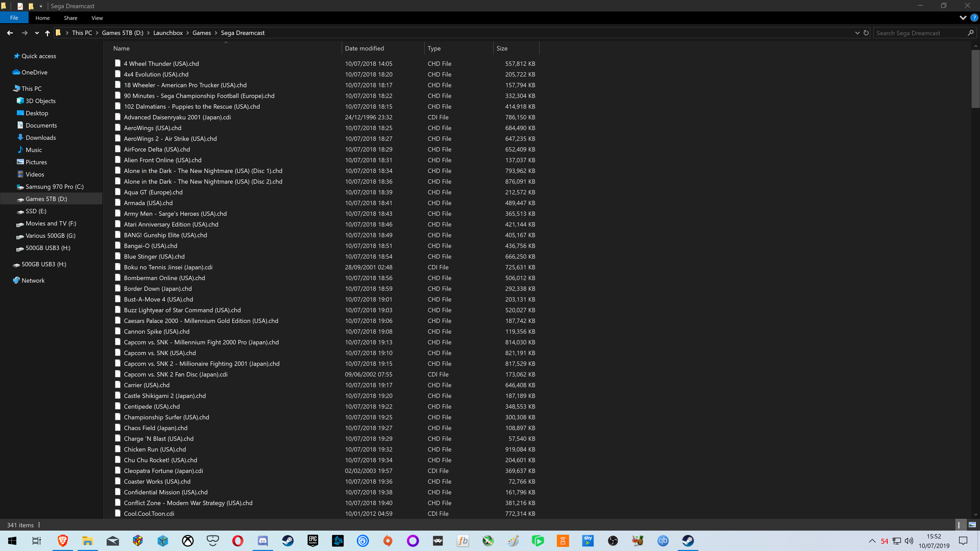The height and width of the screenshot is (551, 980).
Task: Open the File menu
Action: click(14, 18)
